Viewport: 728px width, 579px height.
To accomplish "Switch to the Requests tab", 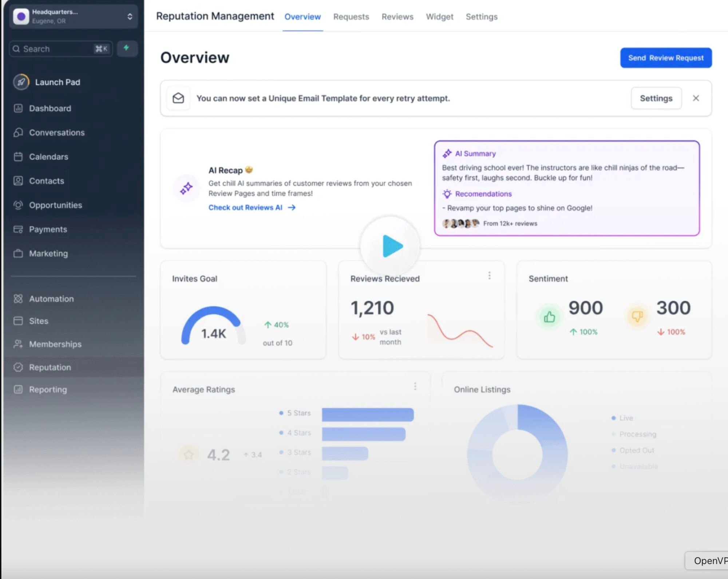I will [x=351, y=17].
